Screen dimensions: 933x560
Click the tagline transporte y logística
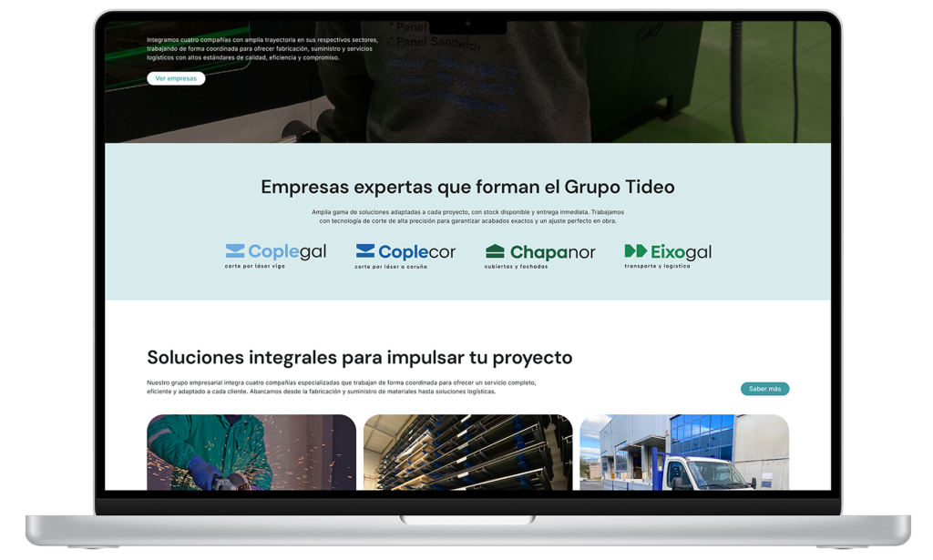click(x=657, y=266)
